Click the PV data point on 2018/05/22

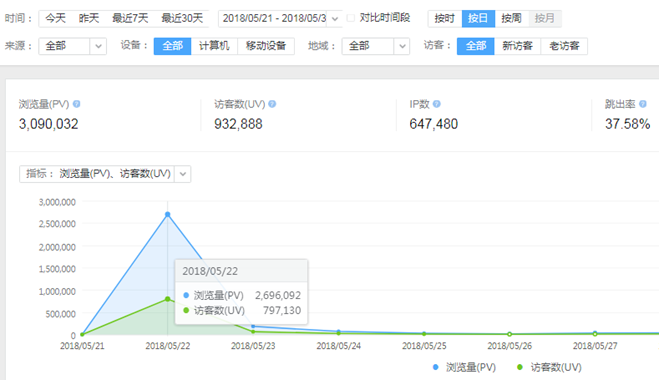[168, 214]
